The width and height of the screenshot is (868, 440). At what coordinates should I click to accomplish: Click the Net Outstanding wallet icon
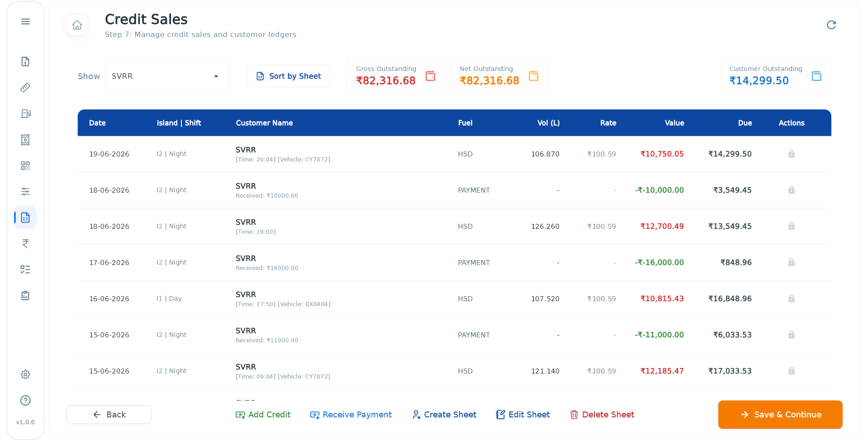[x=534, y=76]
